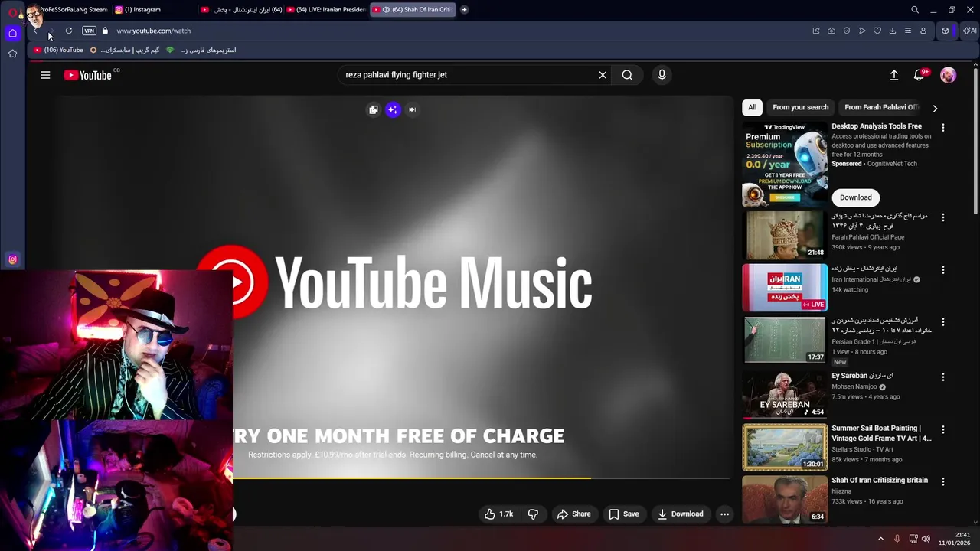Open the 21:48 coronation video thumbnail
This screenshot has height=551, width=980.
tap(785, 235)
